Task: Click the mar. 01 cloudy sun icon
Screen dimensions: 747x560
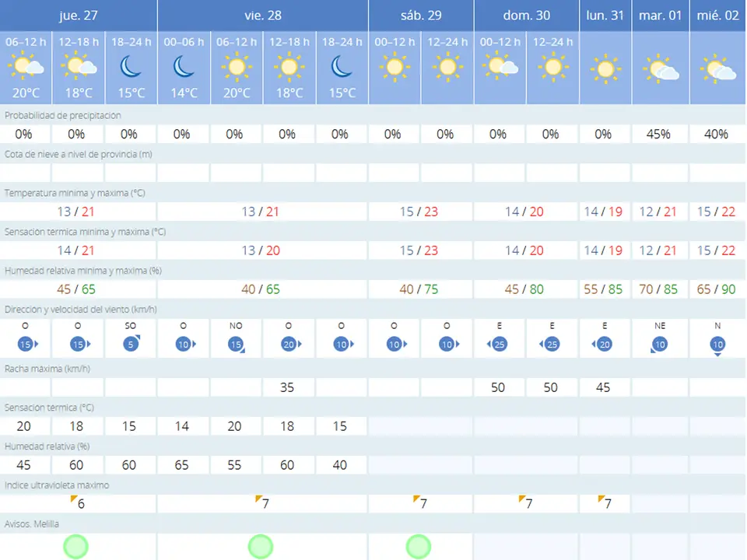Action: [661, 69]
